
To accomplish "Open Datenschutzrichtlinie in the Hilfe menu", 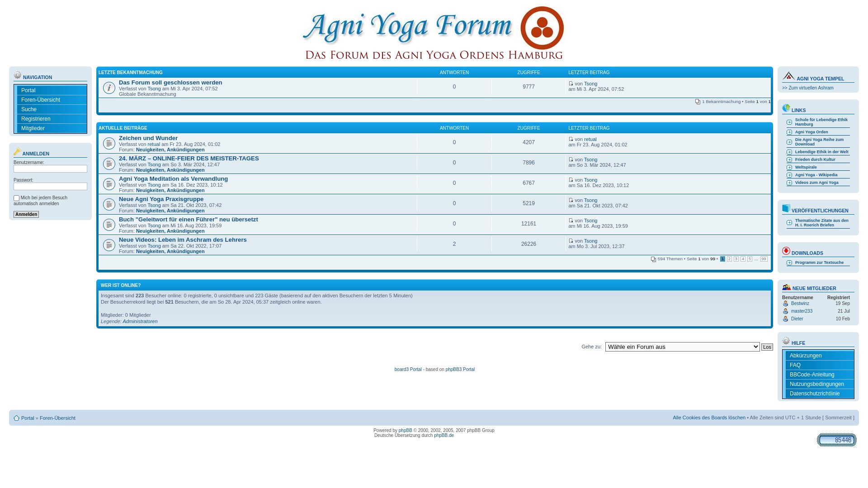I will (x=820, y=394).
